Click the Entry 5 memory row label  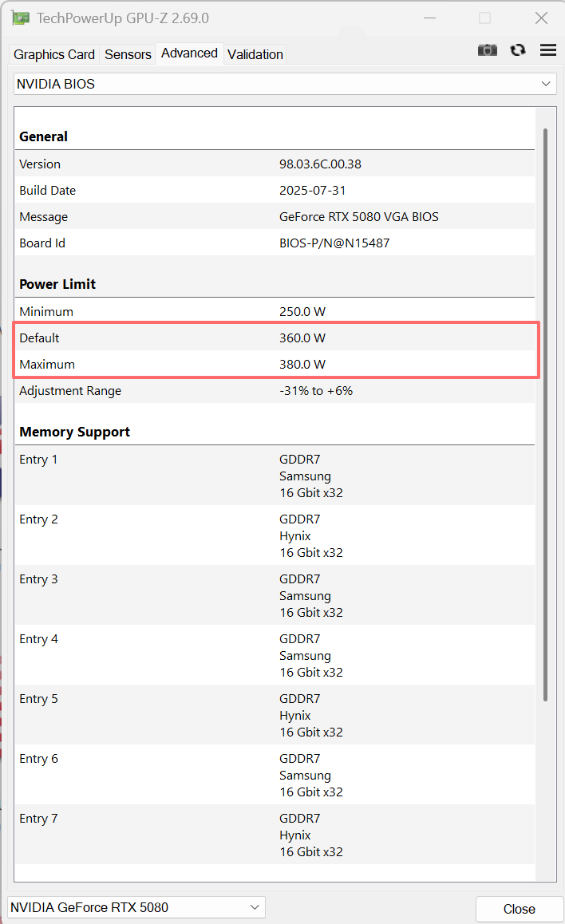tap(38, 699)
